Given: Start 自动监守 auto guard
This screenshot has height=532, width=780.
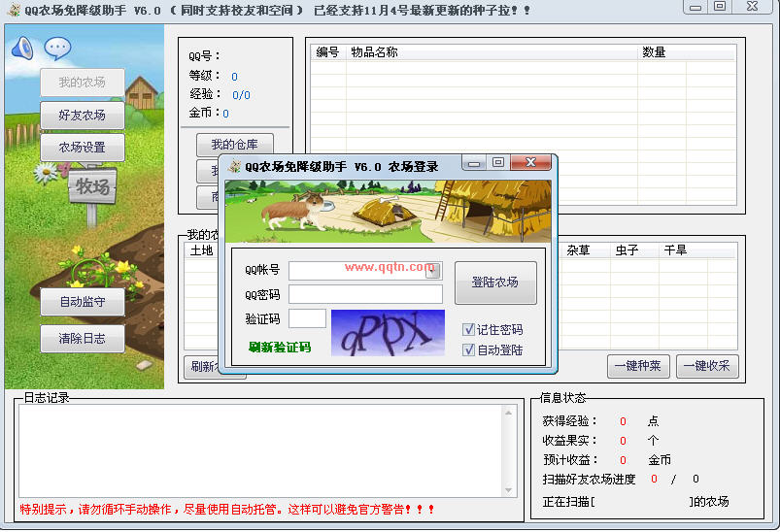Looking at the screenshot, I should coord(82,302).
